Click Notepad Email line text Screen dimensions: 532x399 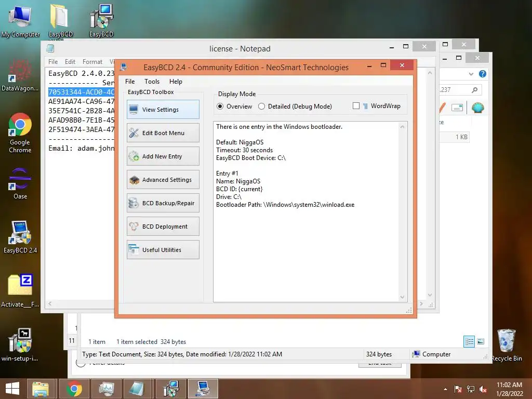81,148
